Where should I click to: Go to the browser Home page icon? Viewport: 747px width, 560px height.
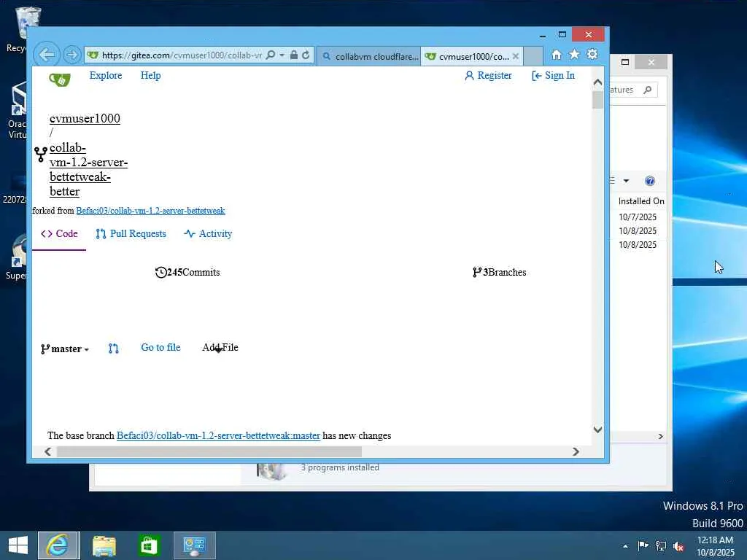[x=557, y=55]
